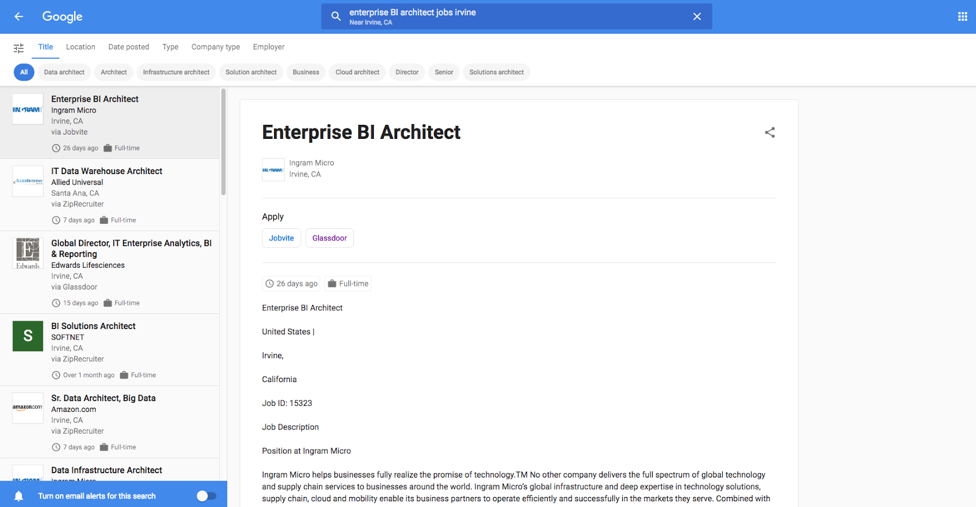Click via ZipRecruiter under Amazon.com listing
Viewport: 976px width, 507px height.
pos(77,431)
